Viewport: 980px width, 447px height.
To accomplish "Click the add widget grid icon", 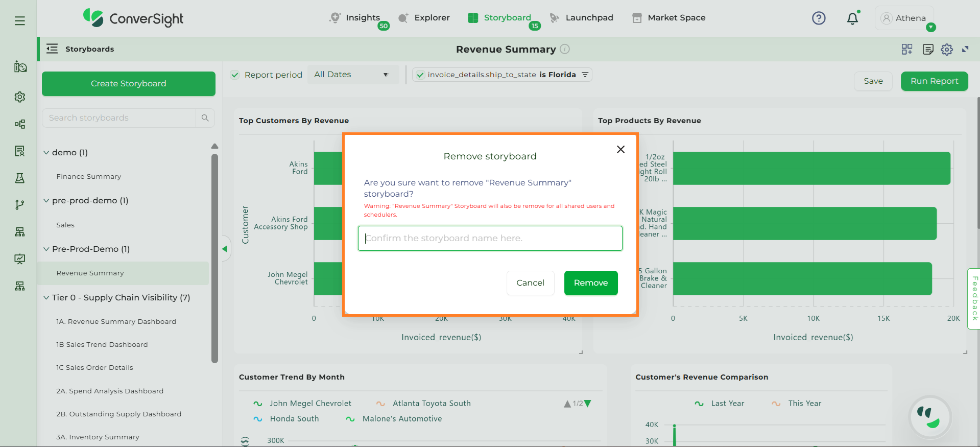I will coord(907,49).
